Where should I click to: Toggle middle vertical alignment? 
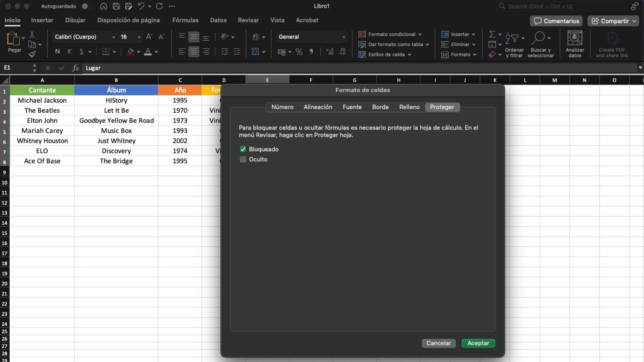pyautogui.click(x=194, y=37)
